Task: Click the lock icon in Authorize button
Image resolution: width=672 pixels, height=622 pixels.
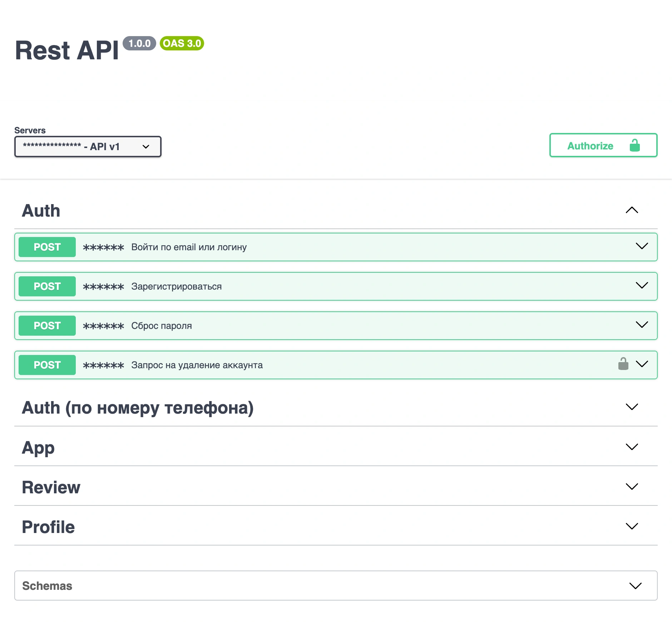Action: click(634, 145)
